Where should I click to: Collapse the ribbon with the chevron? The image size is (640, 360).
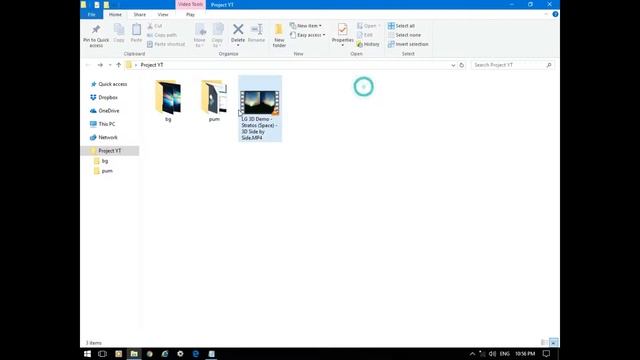click(546, 14)
